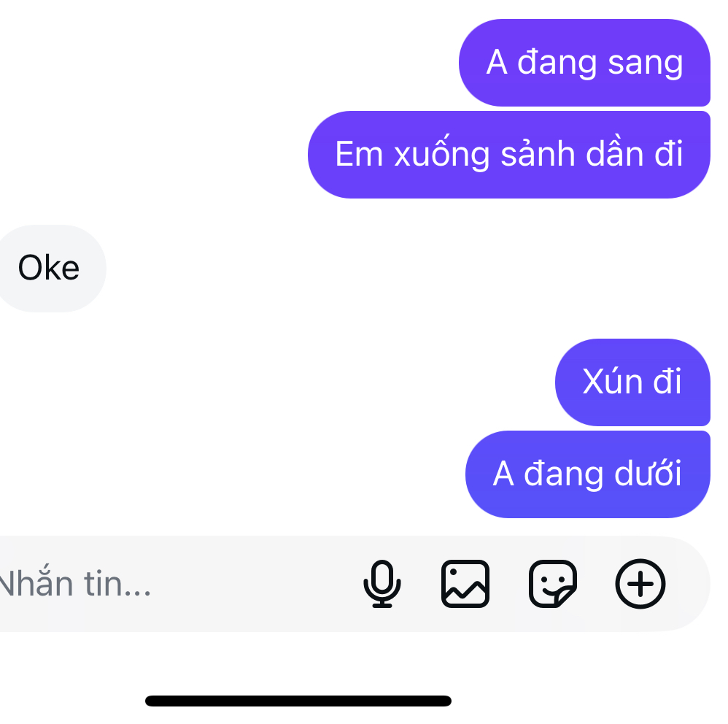Choose a sticker via smiley sticker icon
This screenshot has width=728, height=724.
coord(552,584)
